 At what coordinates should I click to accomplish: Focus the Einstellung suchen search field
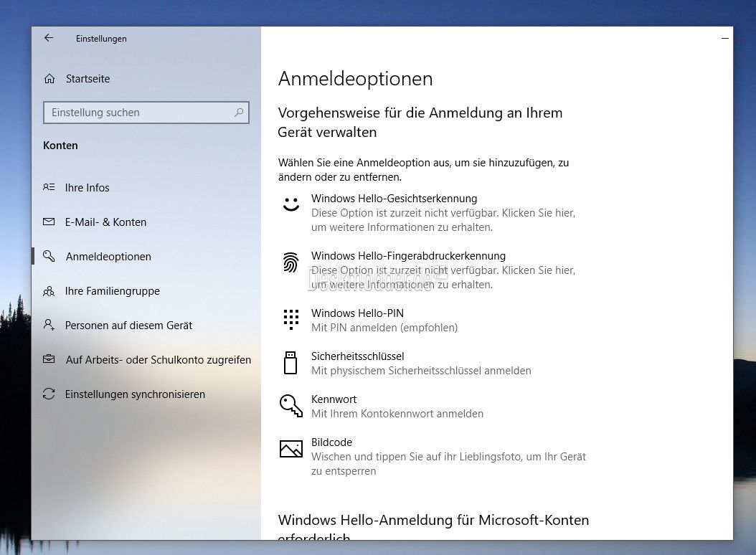tap(146, 113)
